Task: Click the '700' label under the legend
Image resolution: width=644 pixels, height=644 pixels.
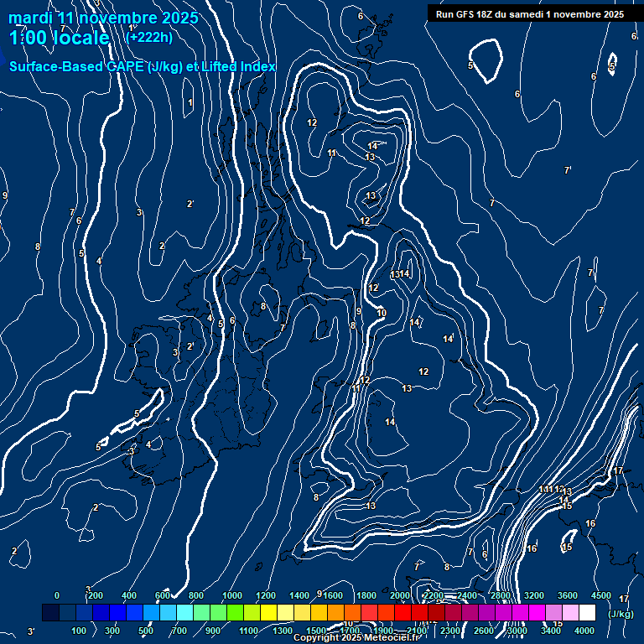Action: pyautogui.click(x=179, y=631)
